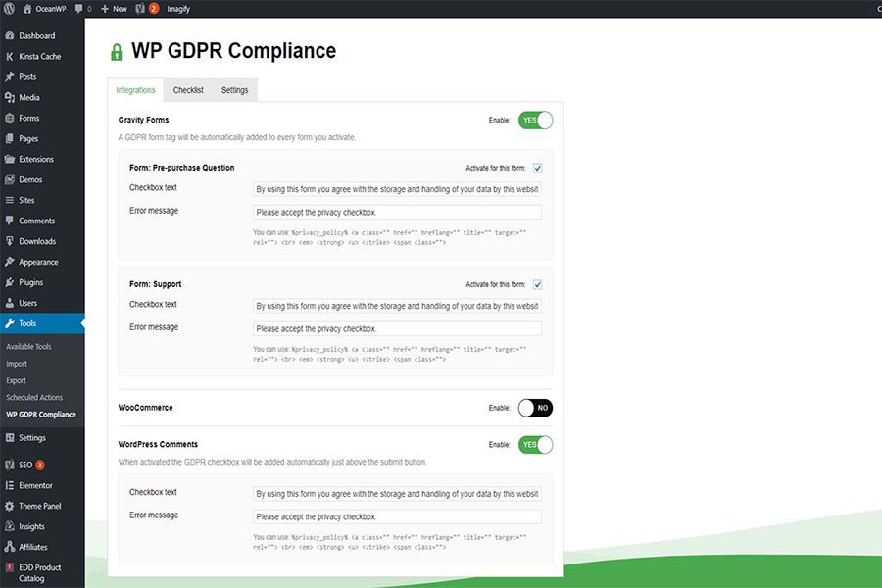This screenshot has width=882, height=588.
Task: Click the SEO Yoast icon in sidebar
Action: click(10, 465)
